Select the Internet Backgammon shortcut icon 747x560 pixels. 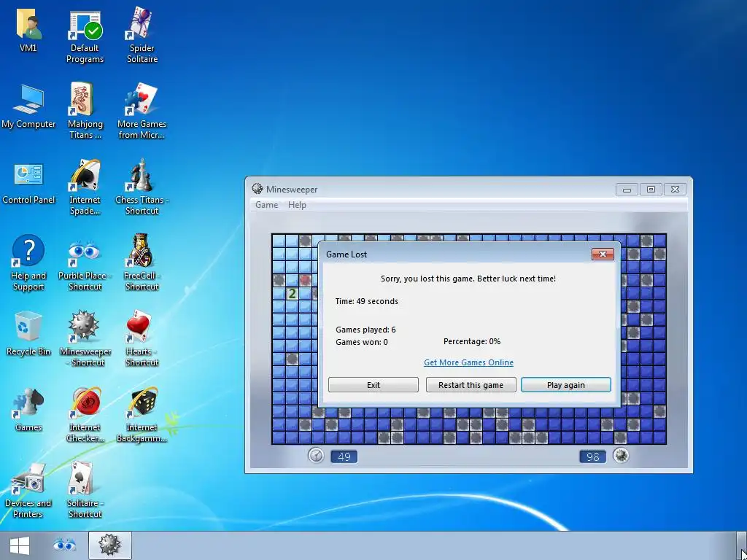pyautogui.click(x=142, y=414)
